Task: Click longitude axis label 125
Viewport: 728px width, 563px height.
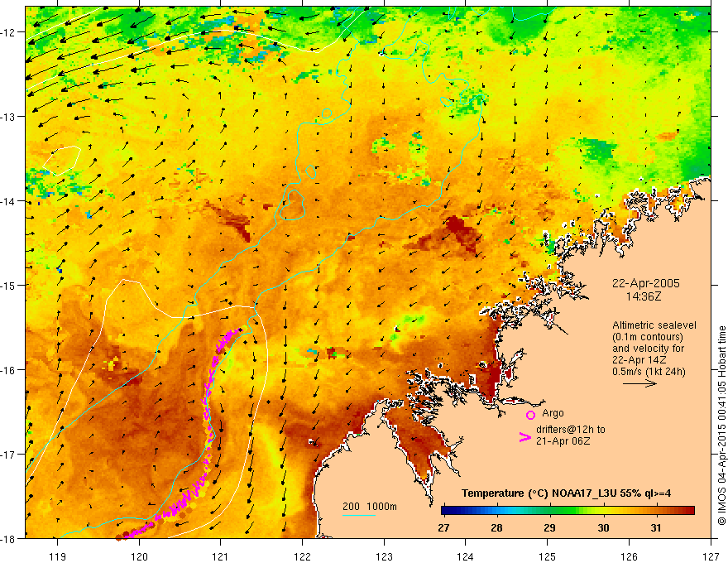Action: point(548,556)
